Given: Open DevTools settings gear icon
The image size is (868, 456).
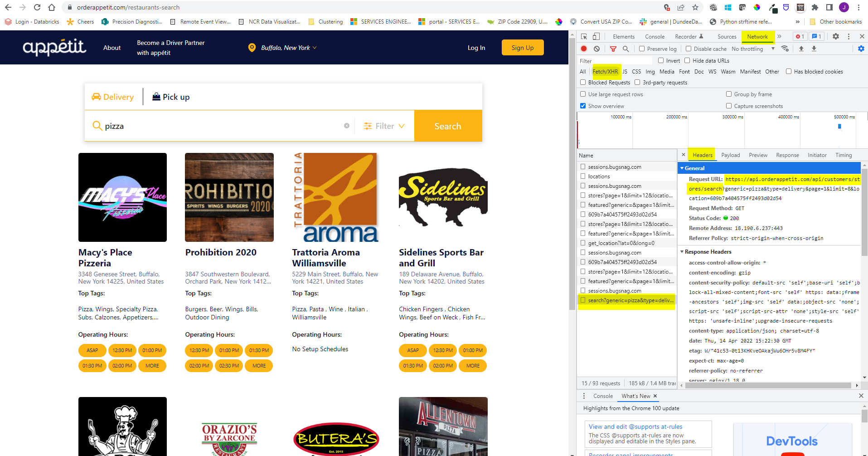Looking at the screenshot, I should (x=836, y=37).
